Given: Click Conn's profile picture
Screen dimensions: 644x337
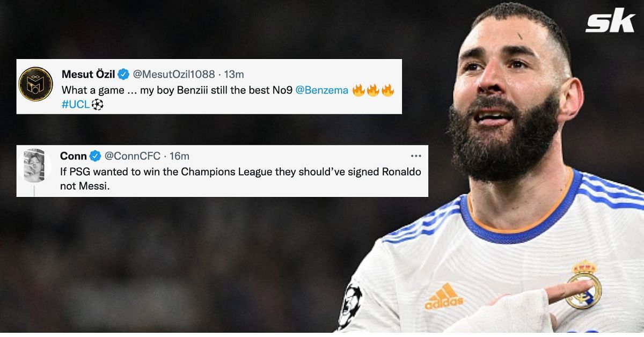Looking at the screenshot, I should pyautogui.click(x=35, y=165).
